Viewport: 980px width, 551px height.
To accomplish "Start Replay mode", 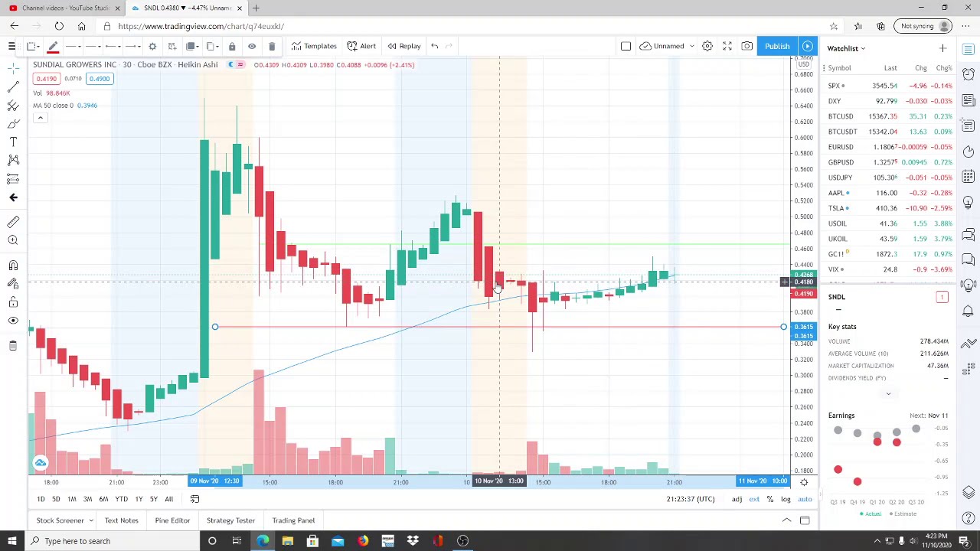I will pos(404,46).
